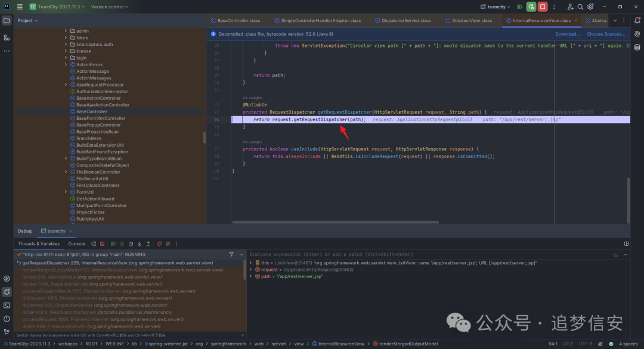Image resolution: width=644 pixels, height=349 pixels.
Task: Toggle Mute Breakpoints in debug toolbar
Action: [x=168, y=243]
